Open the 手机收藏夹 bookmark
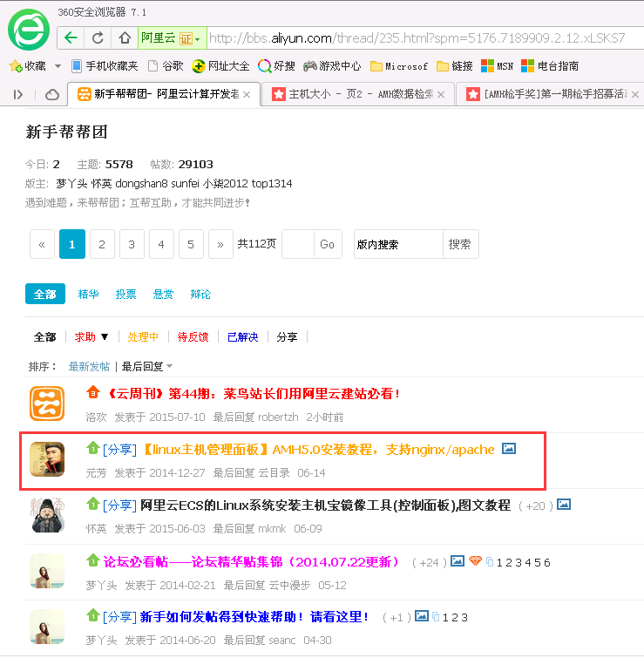Viewport: 644px width, 658px height. 104,66
